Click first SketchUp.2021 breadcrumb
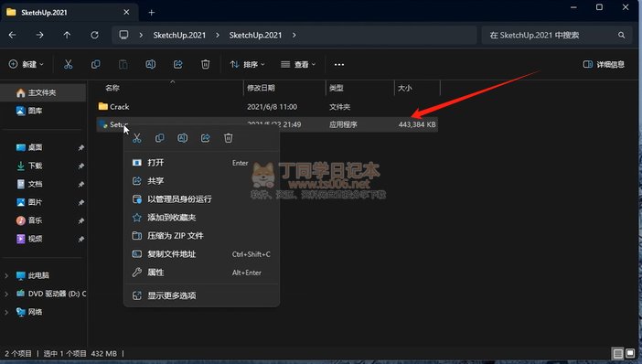Viewport: 642px width, 364px height. coord(179,36)
